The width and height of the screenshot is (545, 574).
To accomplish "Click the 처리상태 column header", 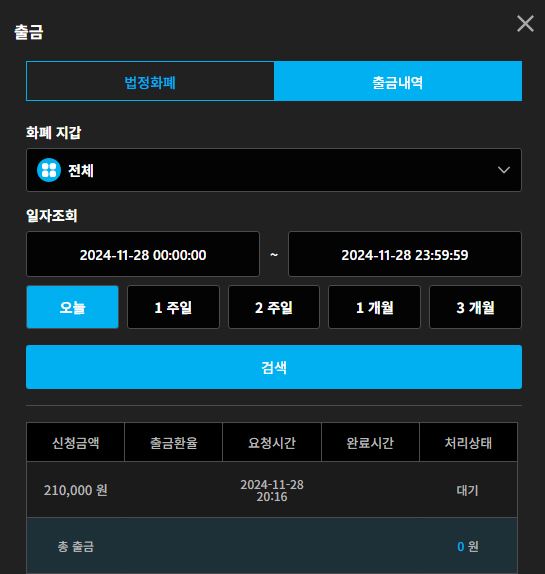I will point(469,442).
